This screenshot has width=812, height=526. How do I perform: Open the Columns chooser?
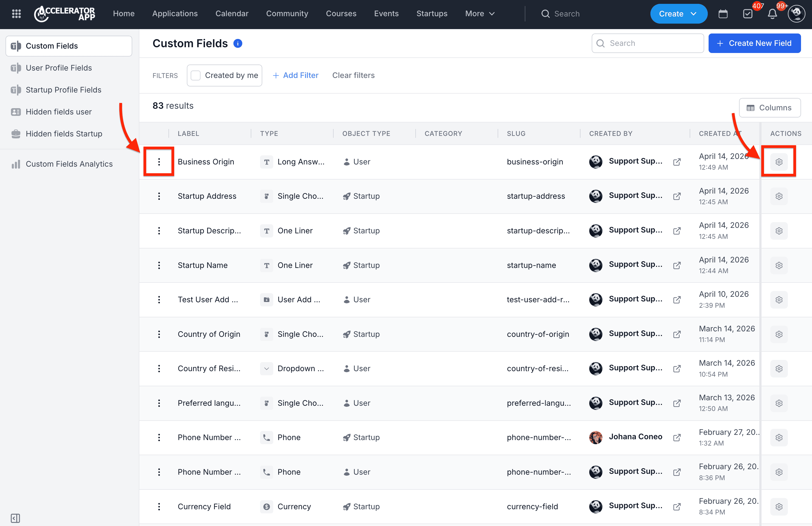coord(770,108)
